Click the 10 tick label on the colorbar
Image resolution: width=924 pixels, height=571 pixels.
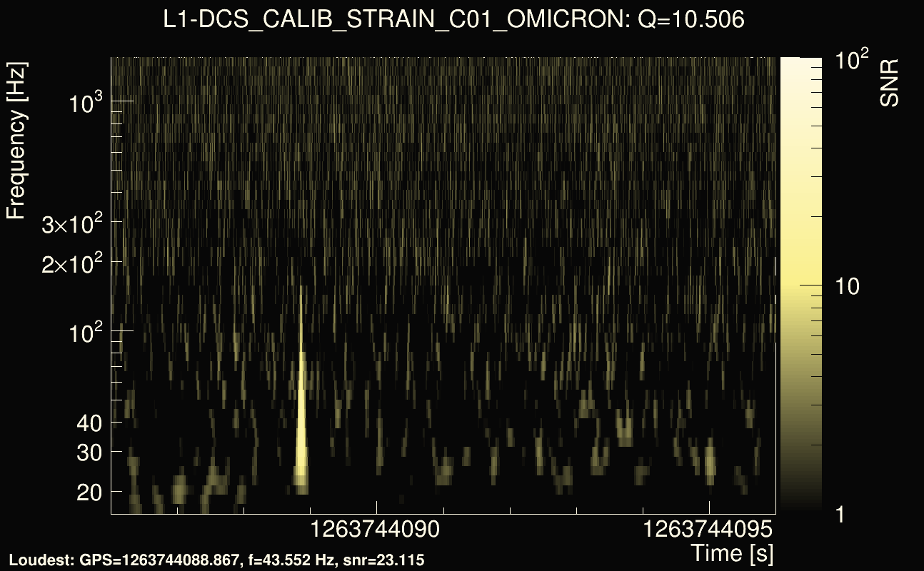pyautogui.click(x=848, y=287)
